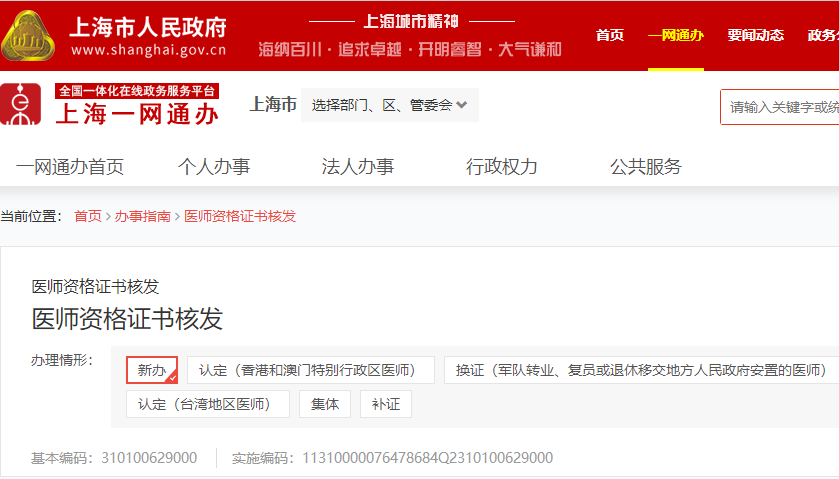Image resolution: width=839 pixels, height=479 pixels.
Task: Click the 上海一网通办 platform title image
Action: pos(137,106)
